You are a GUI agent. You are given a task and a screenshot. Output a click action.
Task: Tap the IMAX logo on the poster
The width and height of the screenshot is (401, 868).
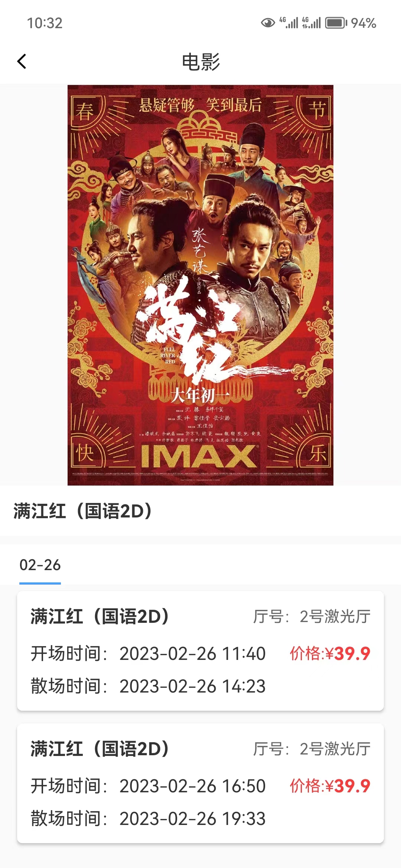199,456
